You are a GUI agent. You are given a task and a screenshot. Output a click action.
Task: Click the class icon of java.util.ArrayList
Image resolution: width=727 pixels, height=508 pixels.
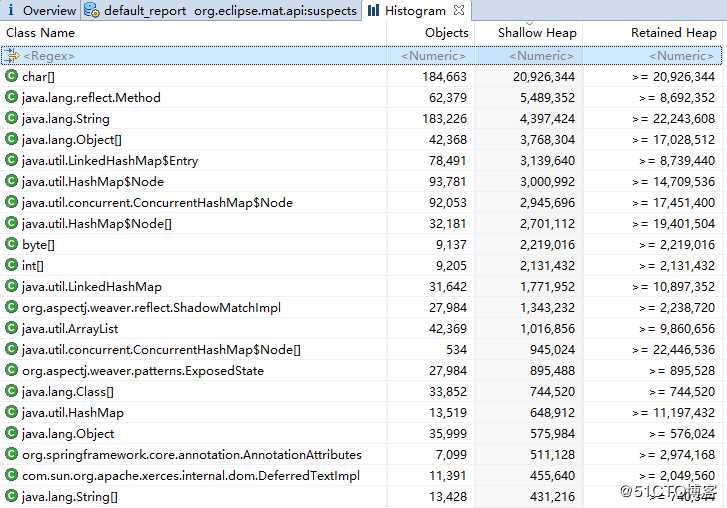pyautogui.click(x=11, y=328)
